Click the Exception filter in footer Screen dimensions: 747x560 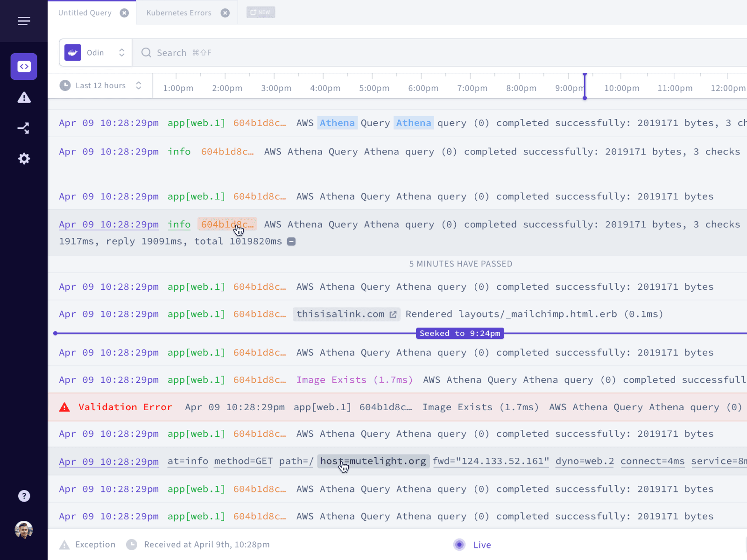(x=88, y=545)
